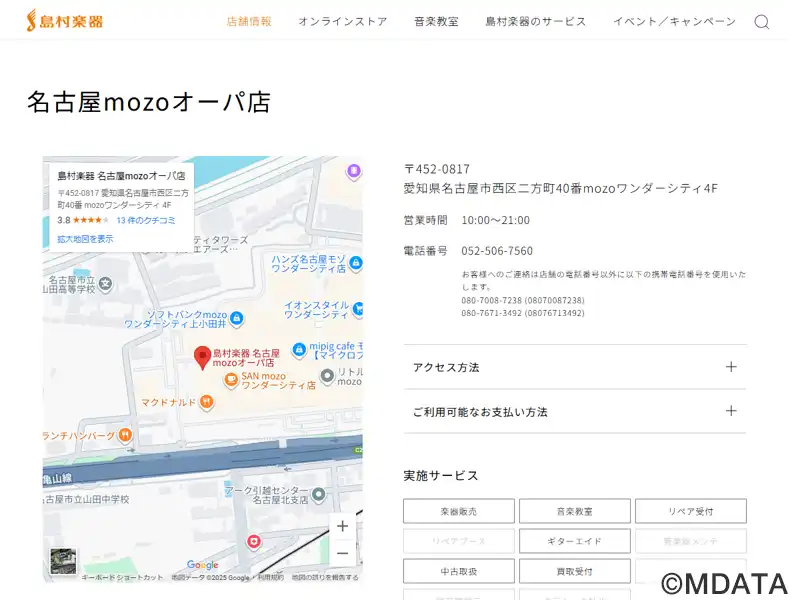Click the 楽器販売 service button

pyautogui.click(x=459, y=511)
